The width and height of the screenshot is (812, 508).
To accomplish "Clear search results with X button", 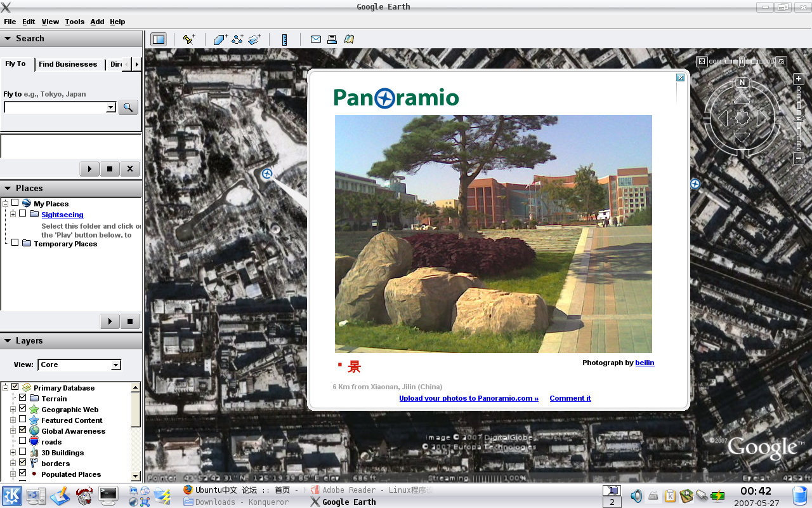I will pos(130,169).
